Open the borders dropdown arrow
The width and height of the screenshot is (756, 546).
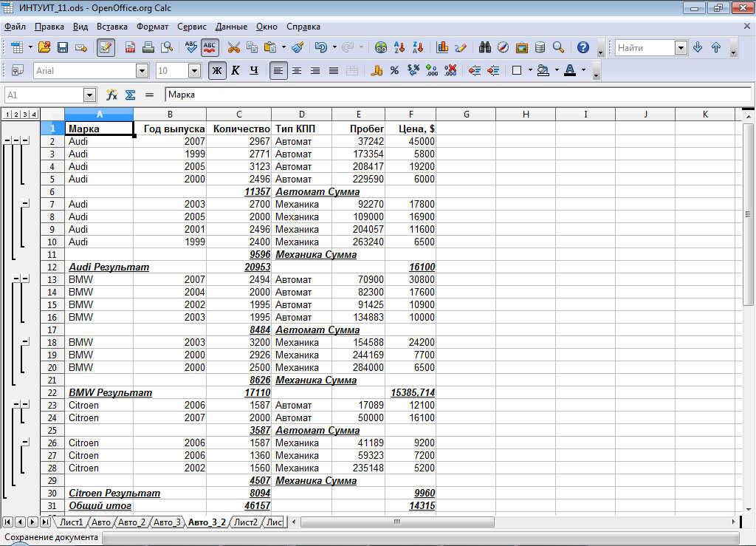click(x=530, y=70)
